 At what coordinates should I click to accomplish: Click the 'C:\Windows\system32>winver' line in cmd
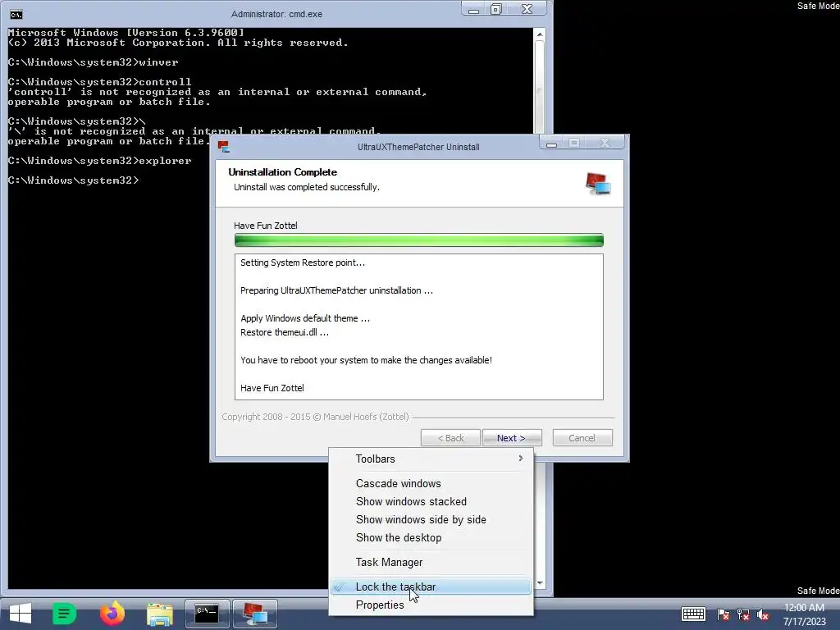click(x=94, y=62)
